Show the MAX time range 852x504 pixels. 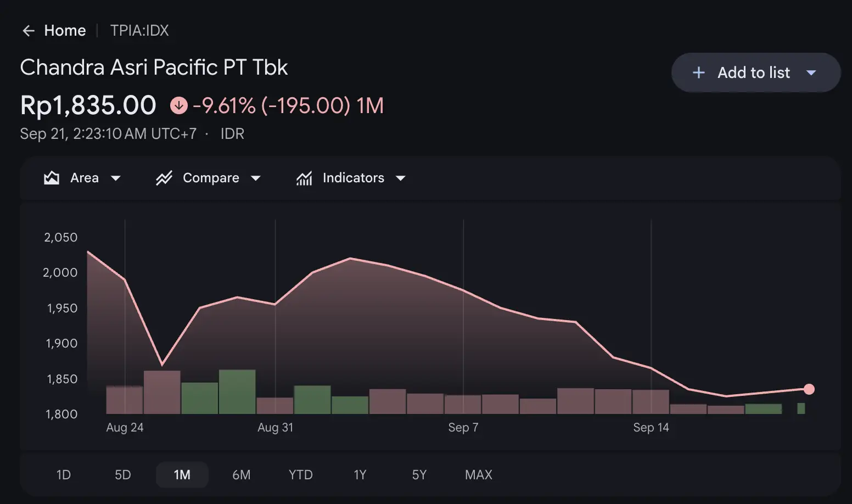pyautogui.click(x=479, y=475)
